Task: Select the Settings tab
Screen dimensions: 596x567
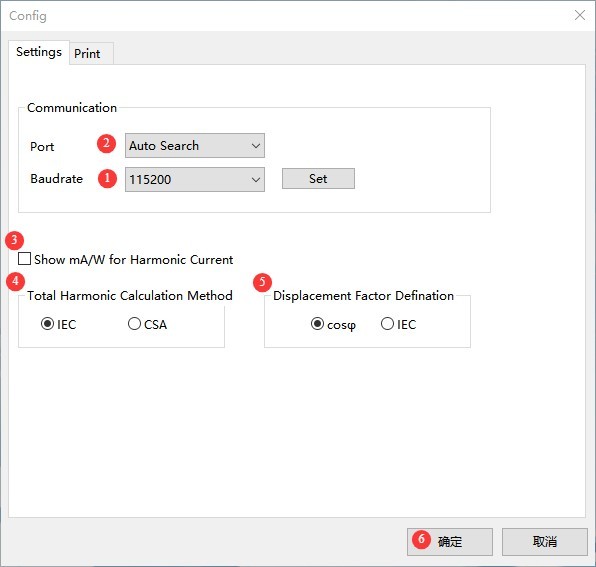Action: tap(39, 52)
